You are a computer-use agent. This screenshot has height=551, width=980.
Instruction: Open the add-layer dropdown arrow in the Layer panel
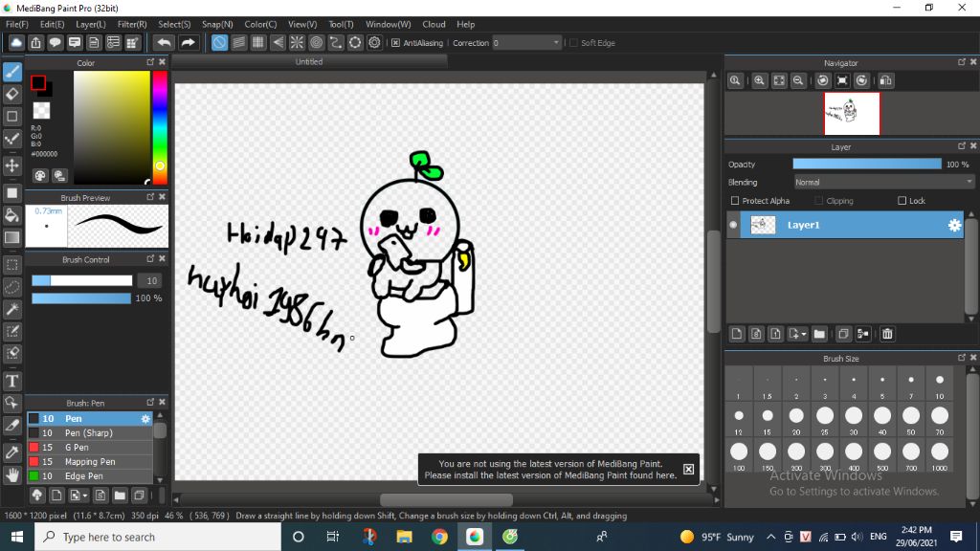[804, 334]
